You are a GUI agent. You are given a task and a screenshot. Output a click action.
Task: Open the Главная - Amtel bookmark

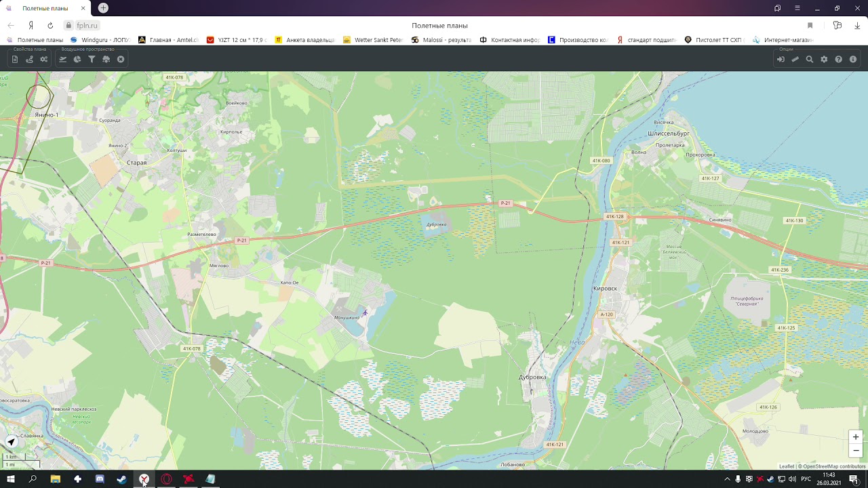[168, 40]
